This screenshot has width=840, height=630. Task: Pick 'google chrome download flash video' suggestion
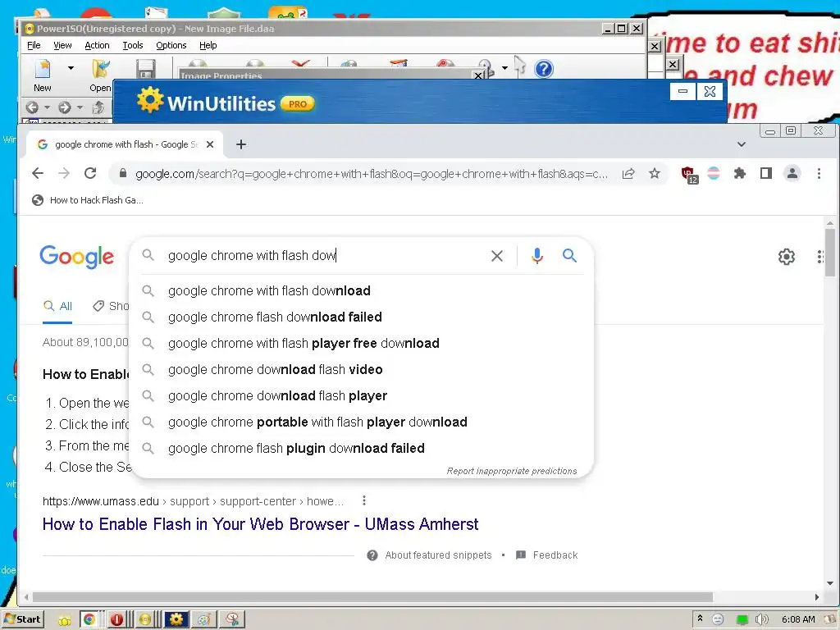pos(362,370)
